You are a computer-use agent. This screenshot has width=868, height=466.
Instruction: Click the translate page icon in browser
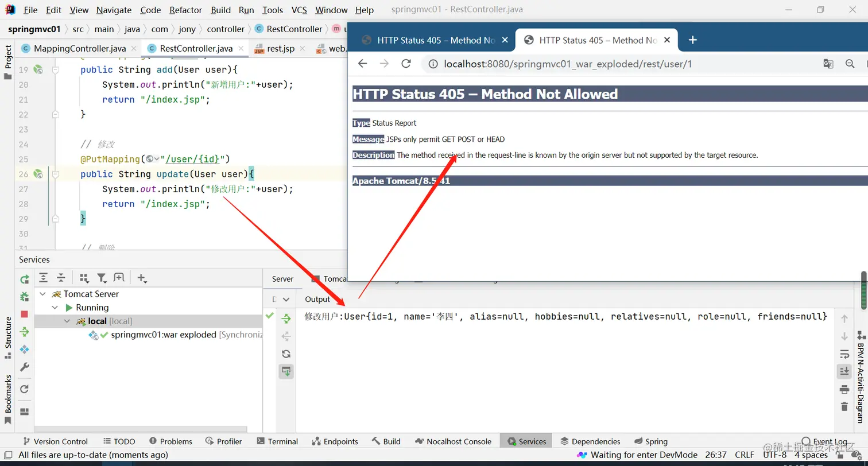point(828,64)
